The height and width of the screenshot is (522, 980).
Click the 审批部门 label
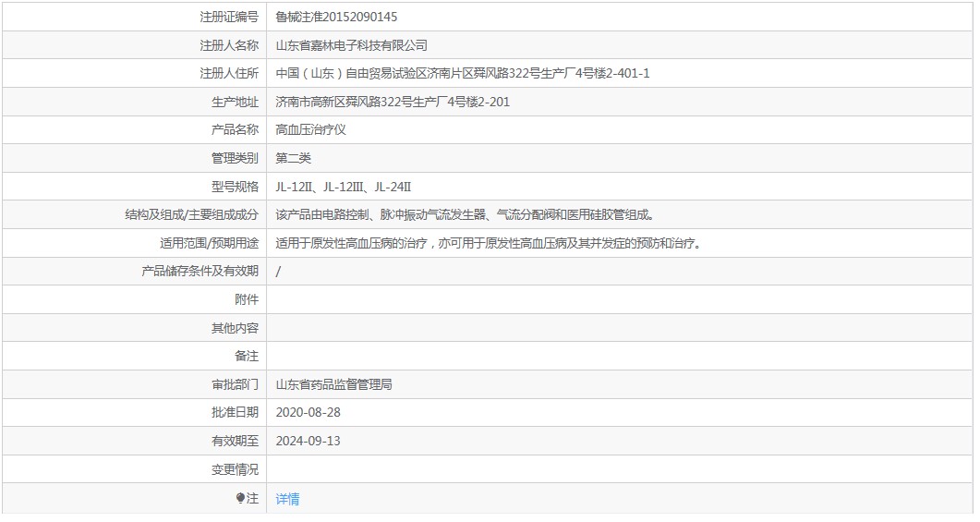coord(235,384)
